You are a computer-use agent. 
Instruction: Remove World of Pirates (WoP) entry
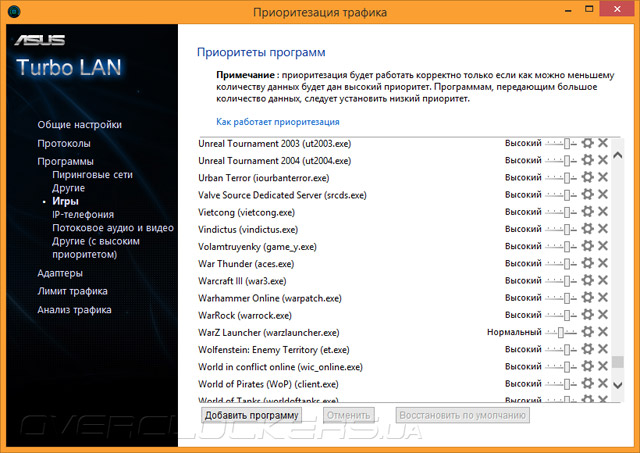coord(603,383)
